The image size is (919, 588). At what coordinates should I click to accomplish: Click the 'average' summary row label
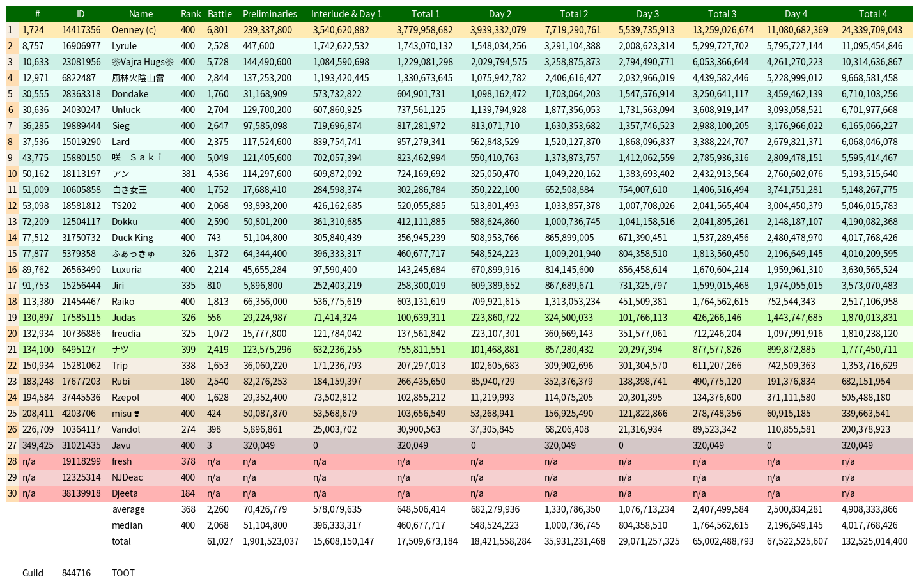click(128, 509)
